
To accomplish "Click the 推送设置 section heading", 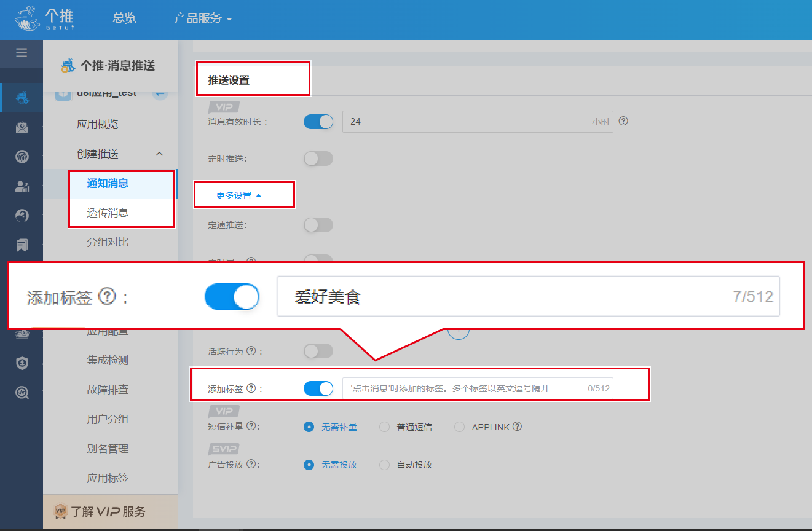I will pyautogui.click(x=229, y=81).
